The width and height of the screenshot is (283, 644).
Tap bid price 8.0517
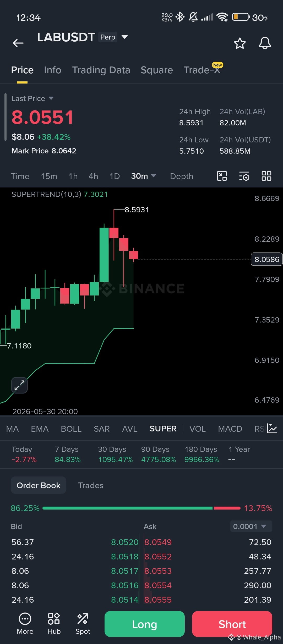pos(125,571)
